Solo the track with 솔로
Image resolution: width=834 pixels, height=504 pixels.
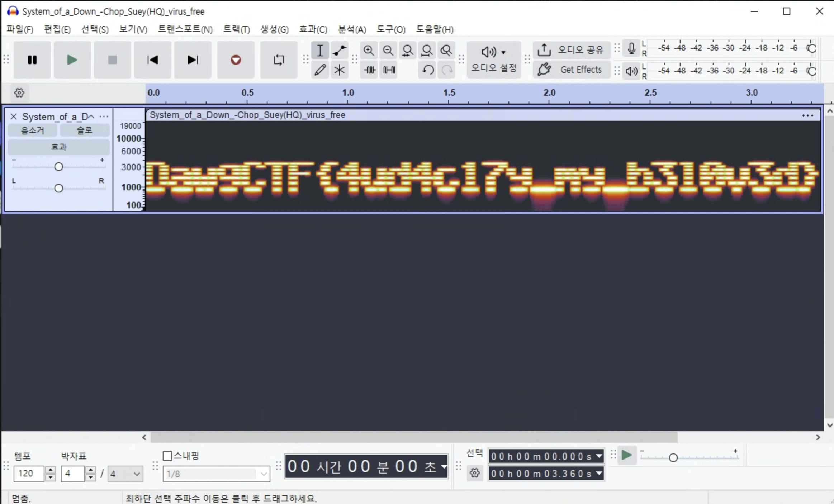[85, 130]
